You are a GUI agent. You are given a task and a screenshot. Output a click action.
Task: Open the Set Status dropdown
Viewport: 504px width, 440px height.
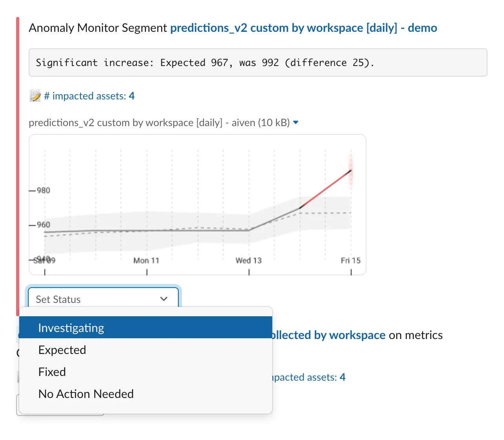(103, 299)
